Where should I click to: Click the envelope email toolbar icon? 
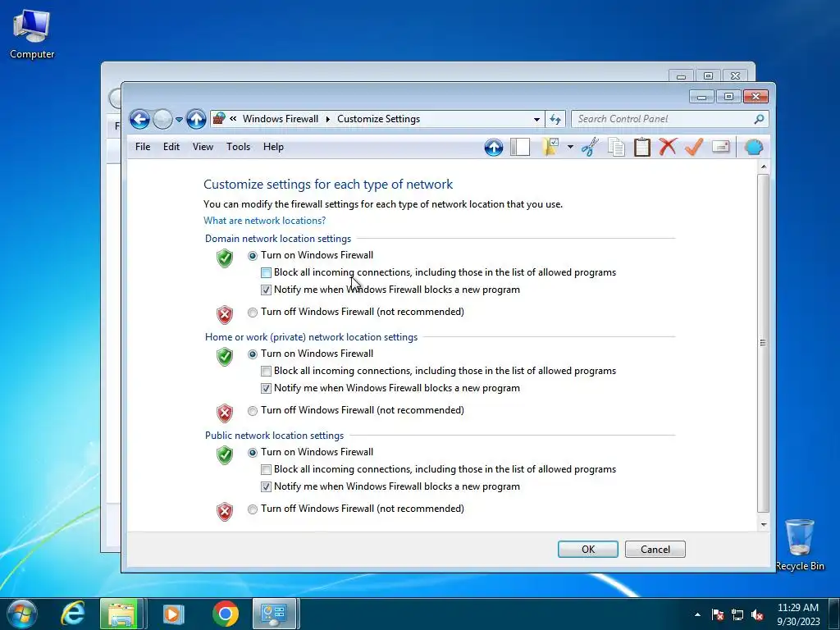720,146
